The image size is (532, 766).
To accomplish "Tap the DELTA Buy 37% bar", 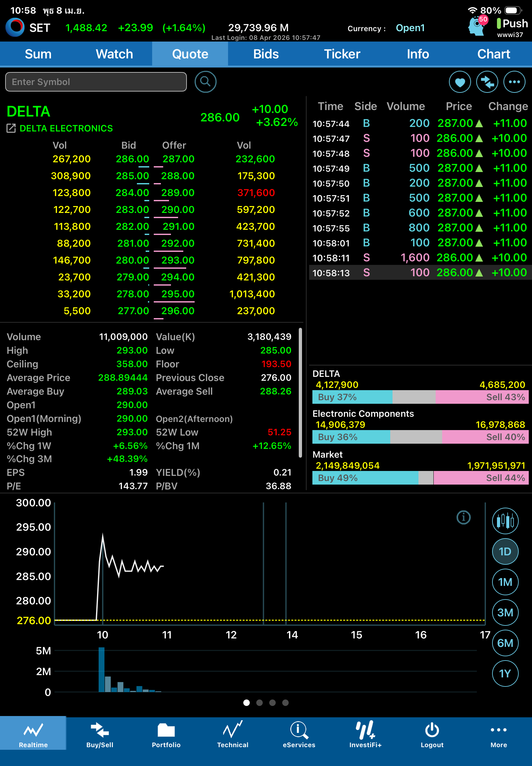I will (x=352, y=397).
